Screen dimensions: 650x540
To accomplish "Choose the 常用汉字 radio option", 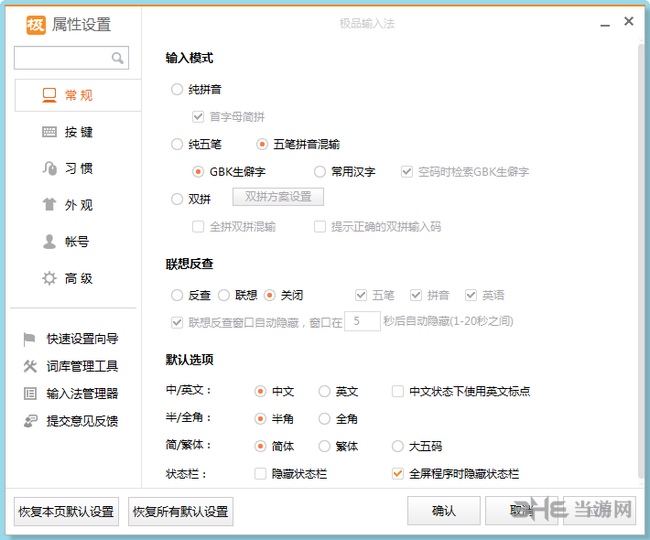I will click(x=320, y=172).
